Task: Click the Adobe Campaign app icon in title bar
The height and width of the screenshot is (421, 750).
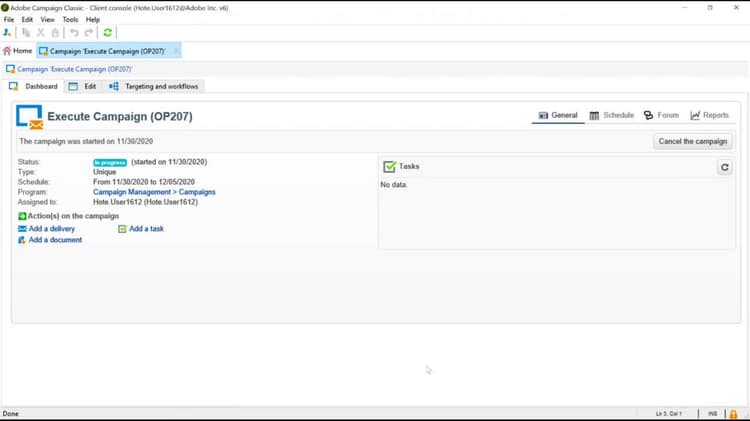Action: (5, 8)
